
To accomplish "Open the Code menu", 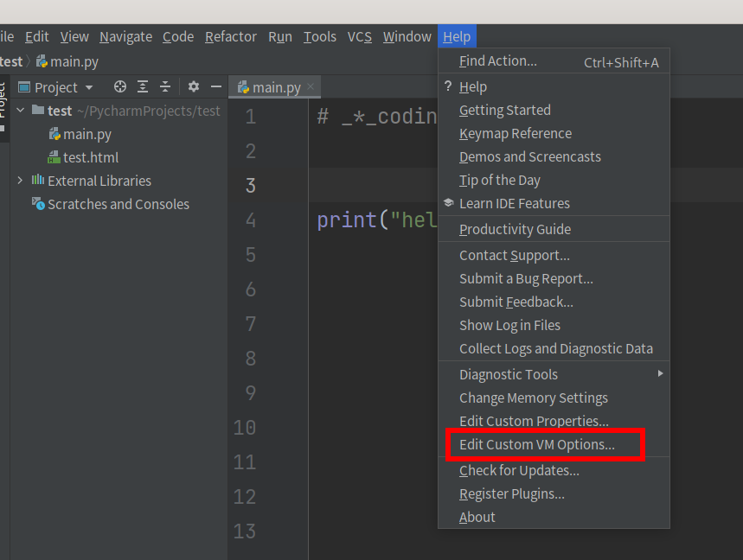I will 178,36.
